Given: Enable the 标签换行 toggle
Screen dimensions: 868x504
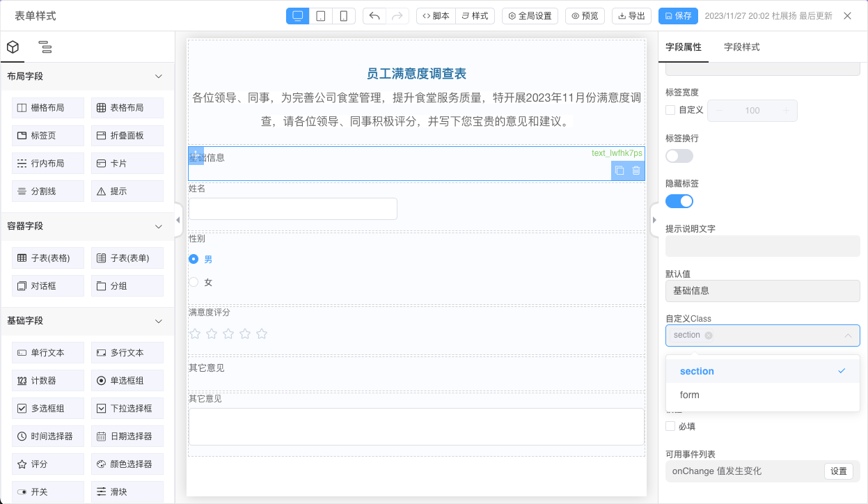Looking at the screenshot, I should click(679, 155).
